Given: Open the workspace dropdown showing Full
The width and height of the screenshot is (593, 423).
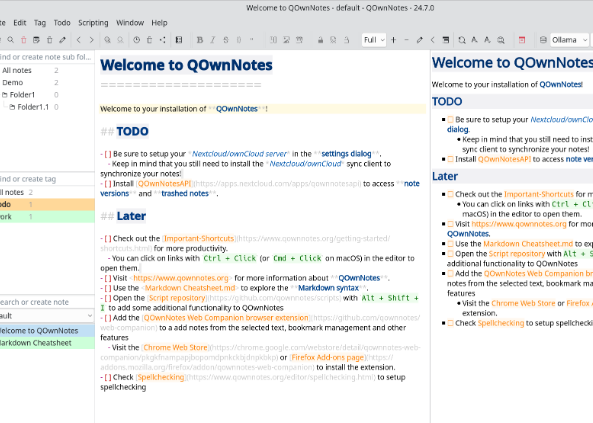Looking at the screenshot, I should pos(374,40).
